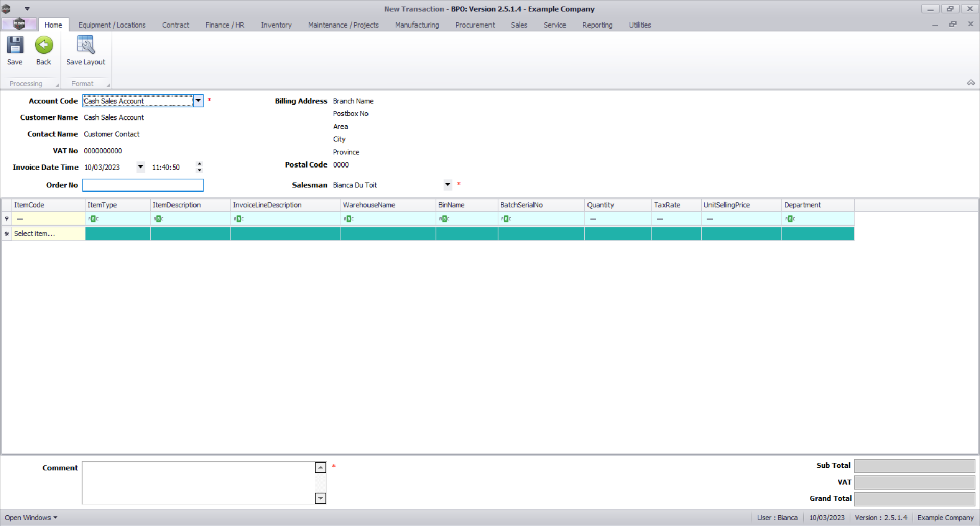Open the Inventory tab

(276, 25)
